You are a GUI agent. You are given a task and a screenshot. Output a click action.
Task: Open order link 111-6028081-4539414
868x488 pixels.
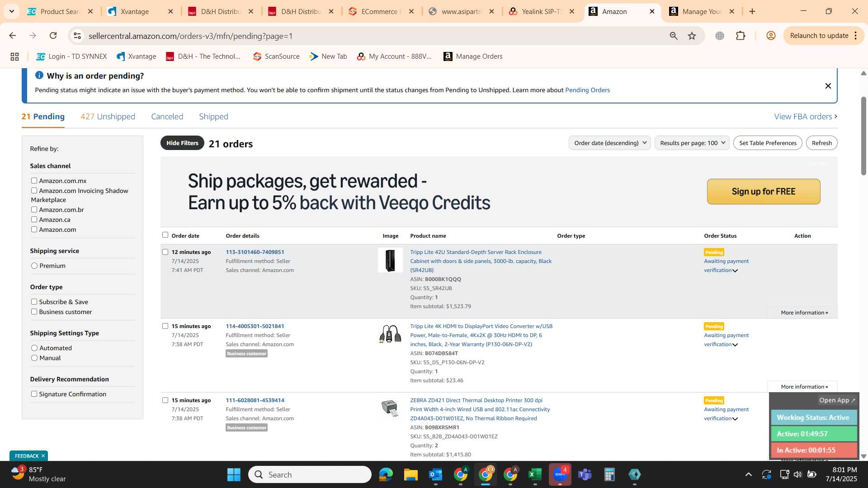[255, 400]
